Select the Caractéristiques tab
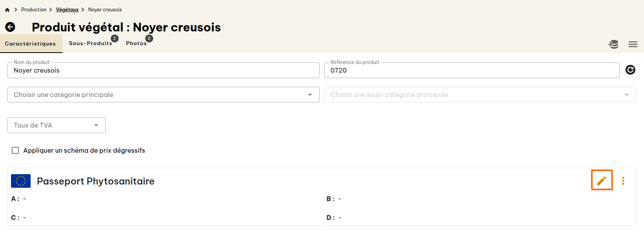Image resolution: width=644 pixels, height=232 pixels. pyautogui.click(x=31, y=44)
